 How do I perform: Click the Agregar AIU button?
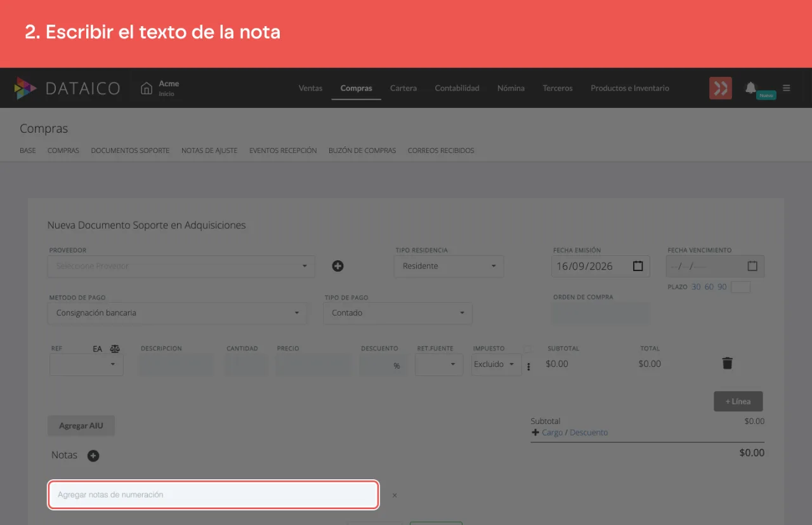81,426
